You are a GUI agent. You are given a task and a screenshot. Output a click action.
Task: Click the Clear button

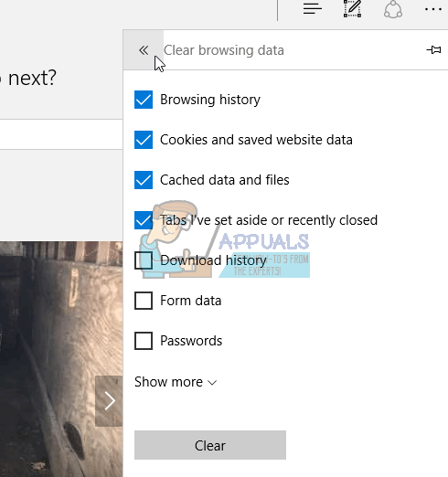click(210, 445)
